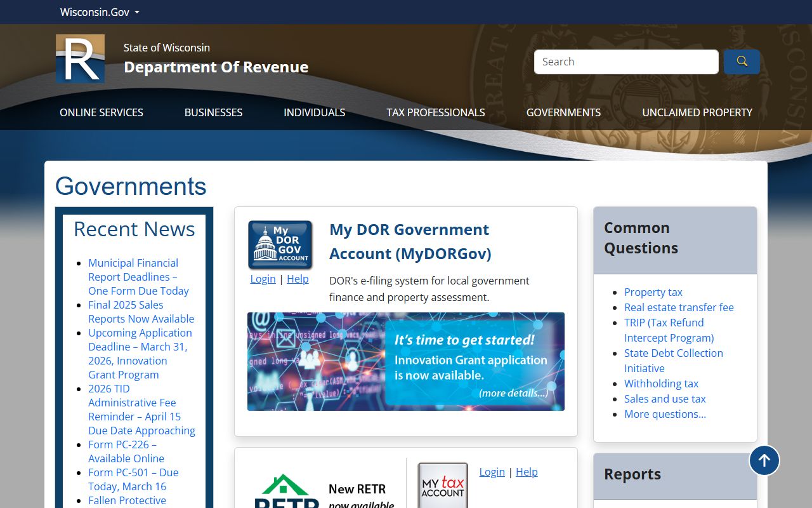Click Help under MyDORGov icon

(x=298, y=279)
